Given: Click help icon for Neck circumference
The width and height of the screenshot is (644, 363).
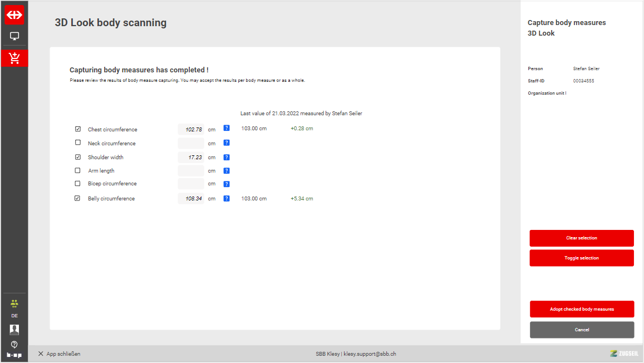Looking at the screenshot, I should coord(227,143).
